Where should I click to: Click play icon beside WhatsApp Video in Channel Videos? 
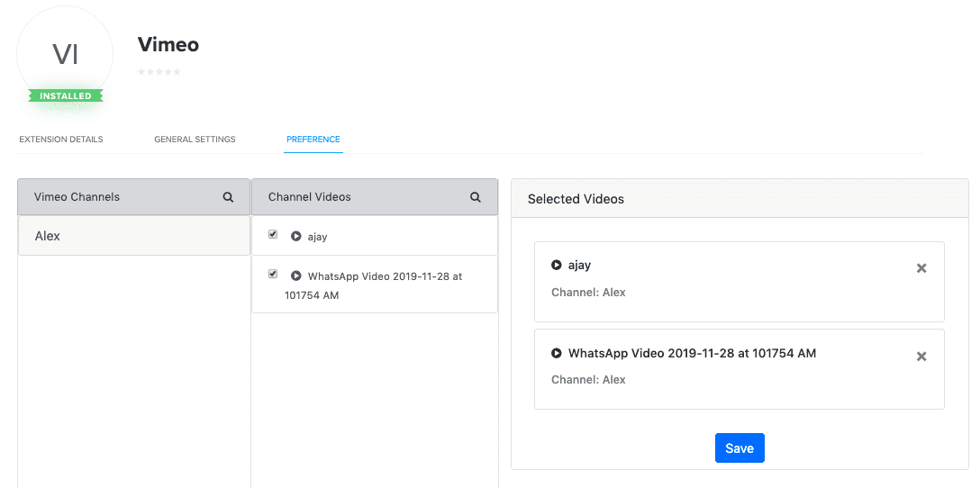coord(296,276)
